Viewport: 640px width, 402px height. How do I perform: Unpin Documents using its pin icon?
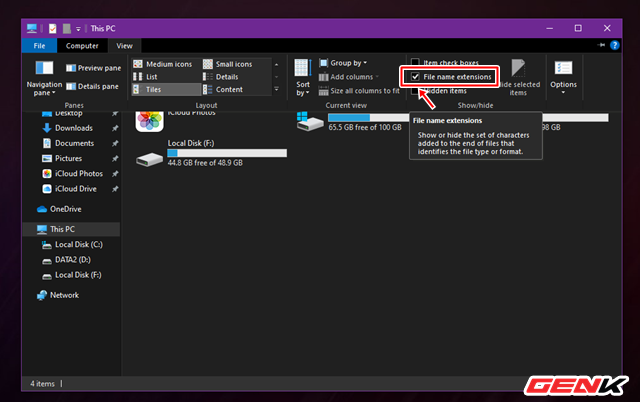click(115, 143)
